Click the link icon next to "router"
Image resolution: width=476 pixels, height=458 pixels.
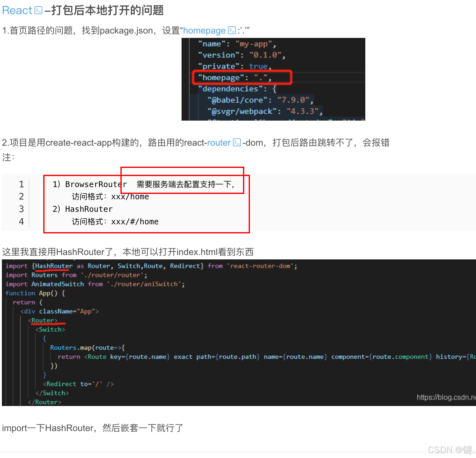[x=237, y=143]
